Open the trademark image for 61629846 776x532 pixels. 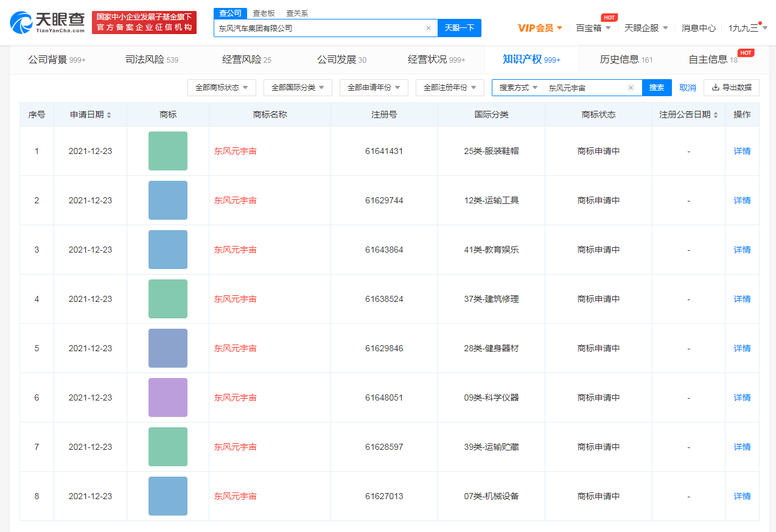168,348
